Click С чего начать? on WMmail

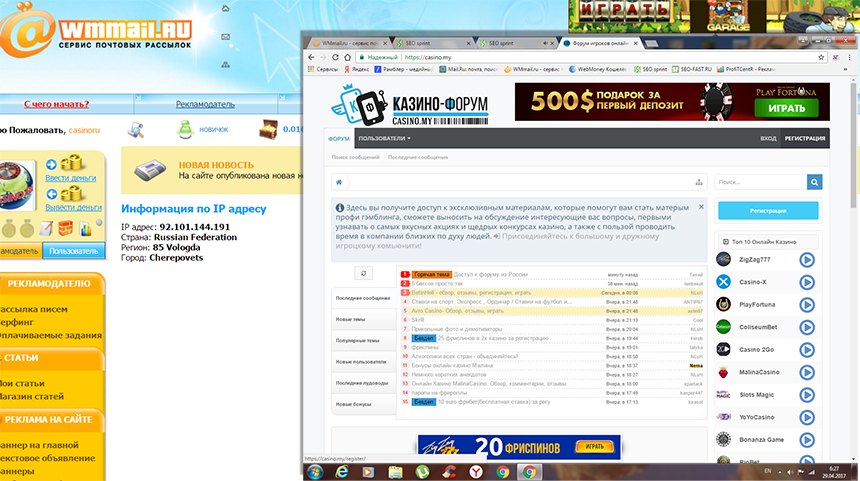tap(56, 104)
